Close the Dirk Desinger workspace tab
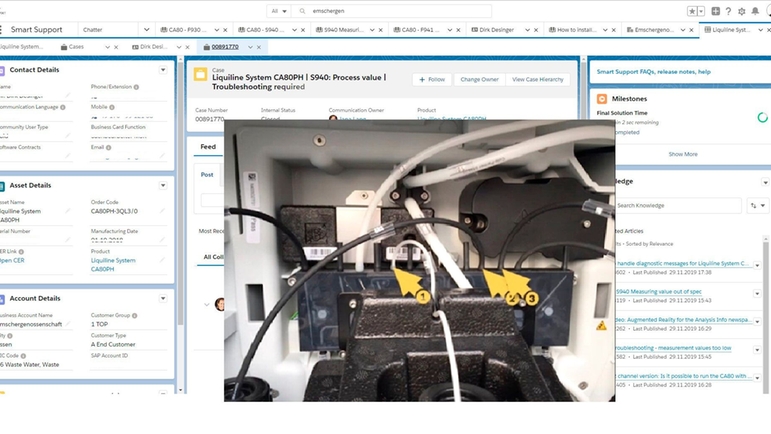This screenshot has height=434, width=771. (536, 30)
